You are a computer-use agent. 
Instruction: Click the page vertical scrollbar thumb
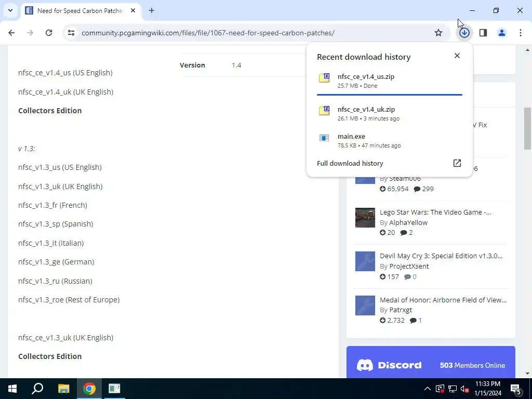point(527,128)
